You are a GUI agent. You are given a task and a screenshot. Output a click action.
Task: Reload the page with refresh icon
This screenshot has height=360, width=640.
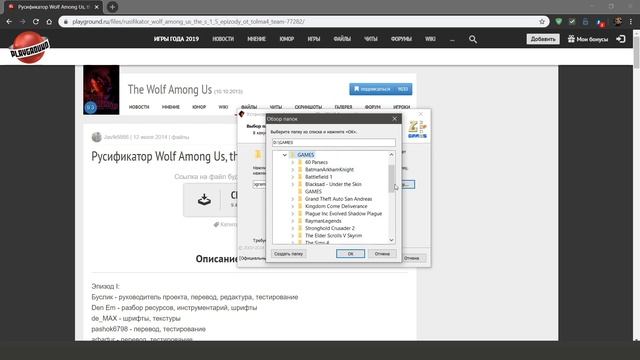click(x=36, y=22)
